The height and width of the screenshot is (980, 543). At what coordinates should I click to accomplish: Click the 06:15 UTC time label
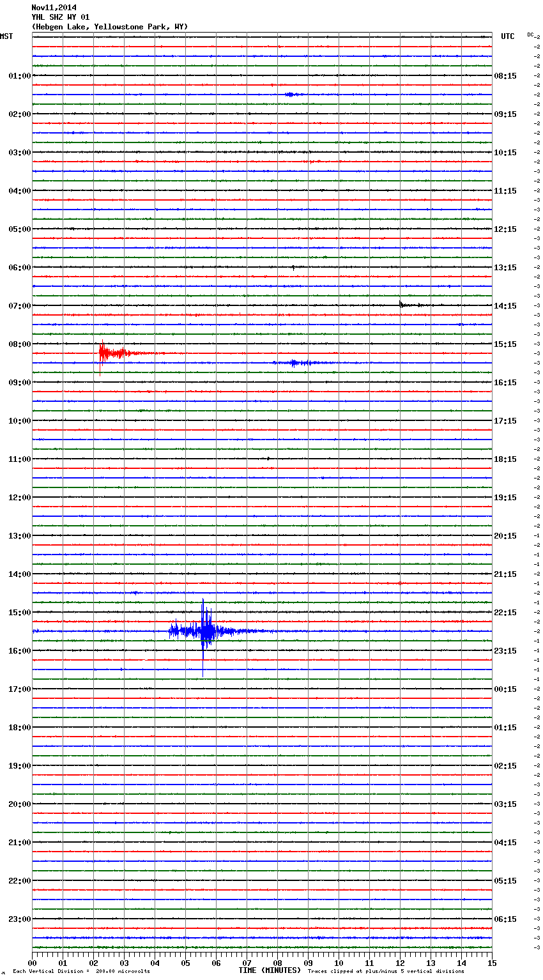coord(505,919)
